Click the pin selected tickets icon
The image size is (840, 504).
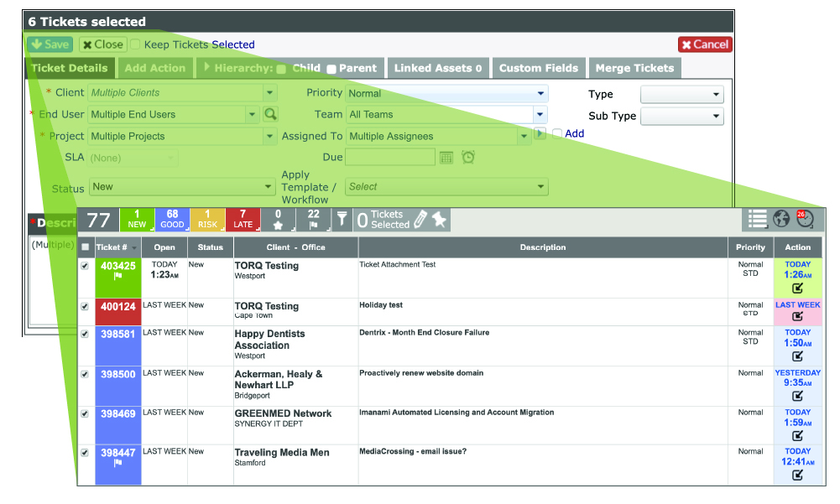(x=439, y=219)
